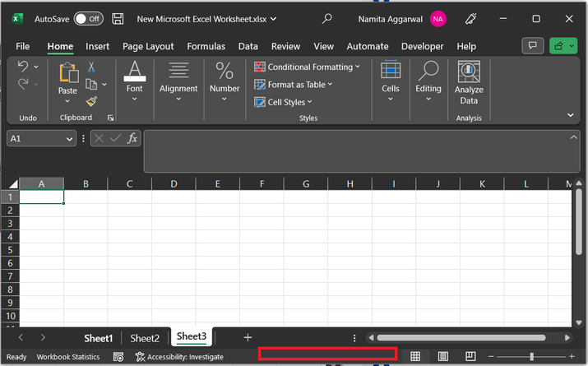The width and height of the screenshot is (588, 366).
Task: Expand the Paste options arrow
Action: tap(67, 101)
